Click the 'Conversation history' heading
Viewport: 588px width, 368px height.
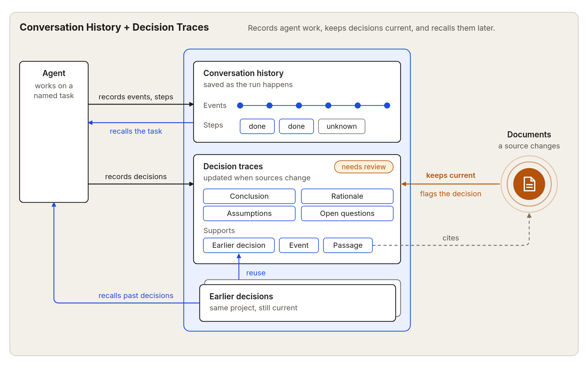(243, 73)
